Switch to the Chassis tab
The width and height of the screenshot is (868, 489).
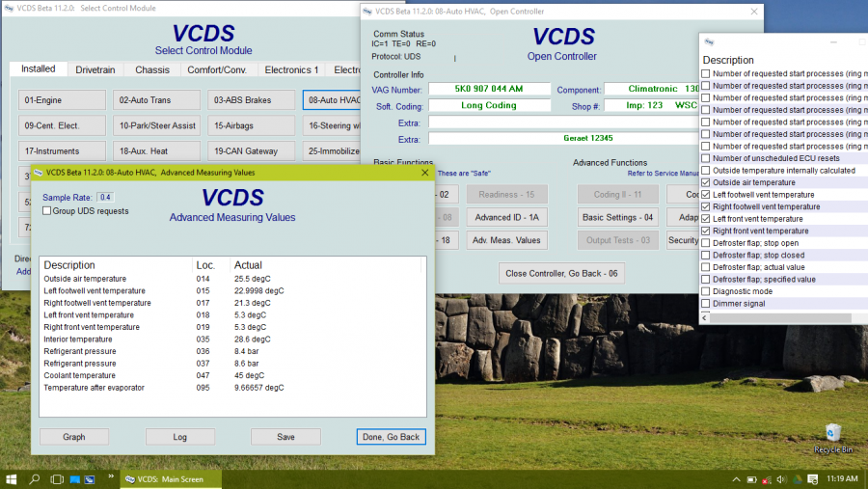click(x=152, y=69)
